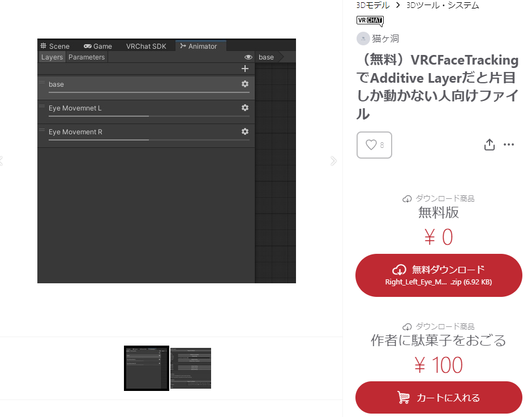The width and height of the screenshot is (532, 417).
Task: Select the Animator tab
Action: (200, 46)
